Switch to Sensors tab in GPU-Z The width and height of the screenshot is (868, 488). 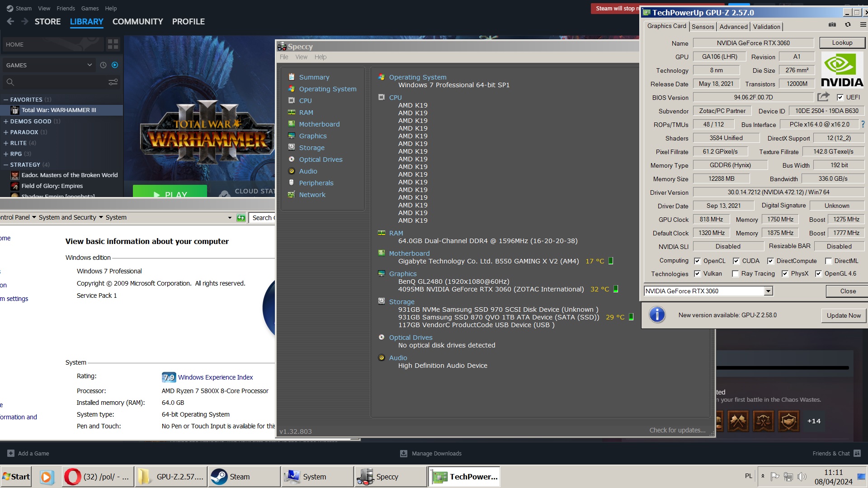tap(703, 27)
